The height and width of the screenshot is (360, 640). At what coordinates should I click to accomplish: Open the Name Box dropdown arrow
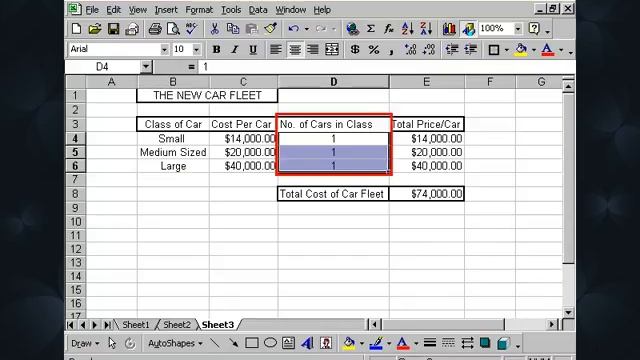[146, 67]
